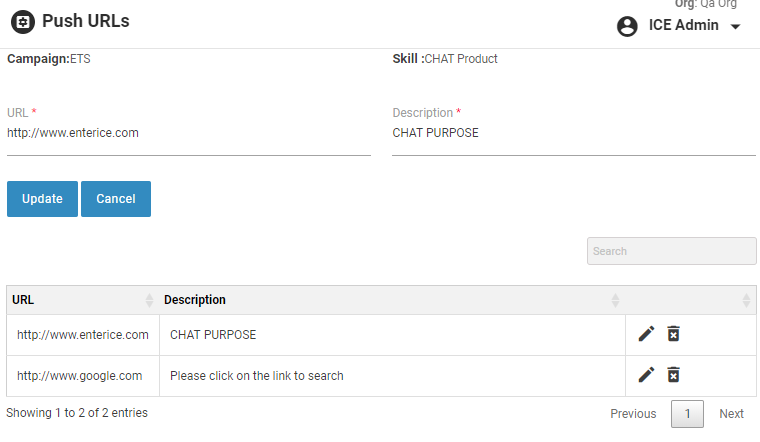Click the table Search box

(x=671, y=251)
